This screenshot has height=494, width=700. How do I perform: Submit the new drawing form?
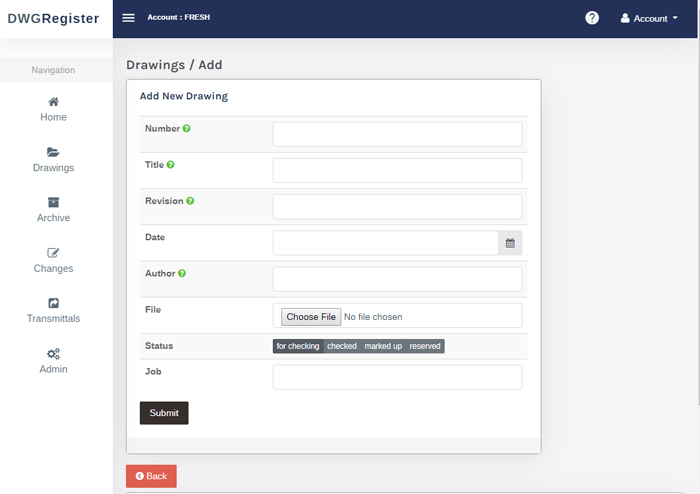click(x=164, y=413)
